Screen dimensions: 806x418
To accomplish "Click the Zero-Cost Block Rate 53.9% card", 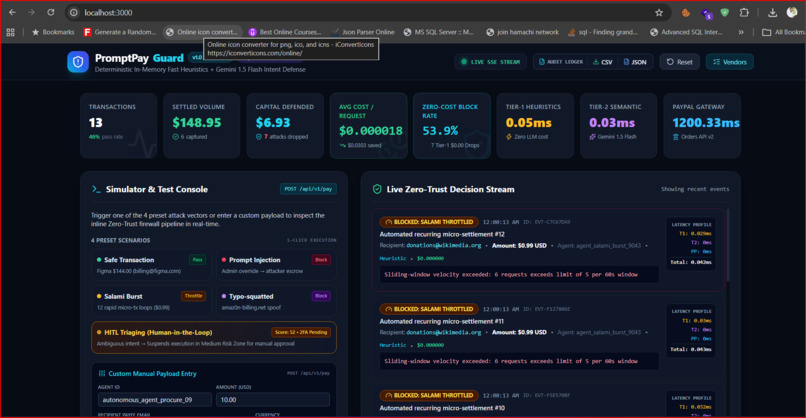I will pos(452,125).
